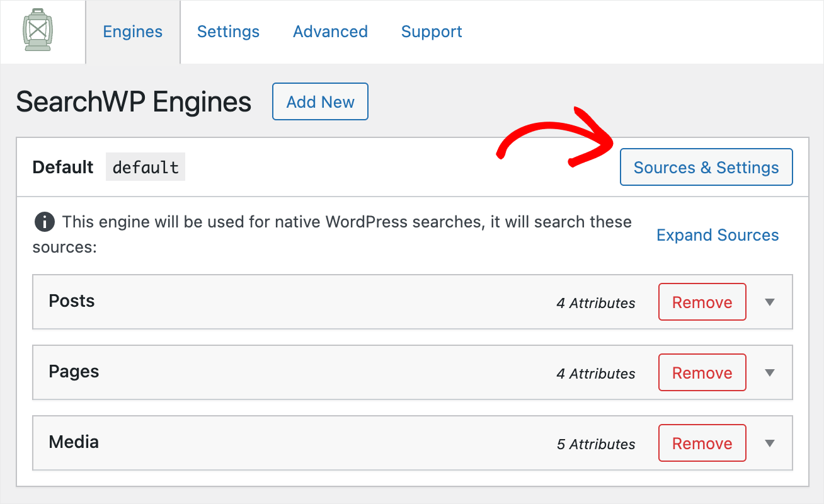Click the 'default' engine slug label

pyautogui.click(x=146, y=168)
